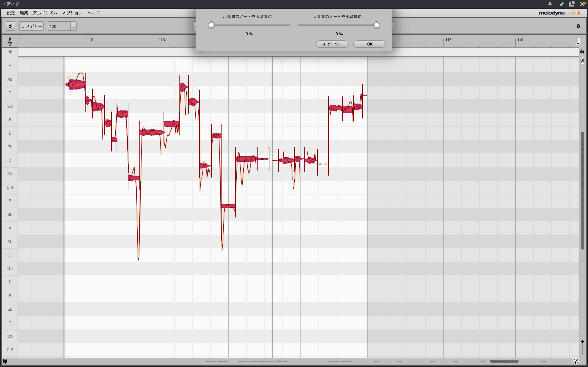Screen dimensions: 588x367
Task: Click the track/compare switch icon
Action: 10,26
